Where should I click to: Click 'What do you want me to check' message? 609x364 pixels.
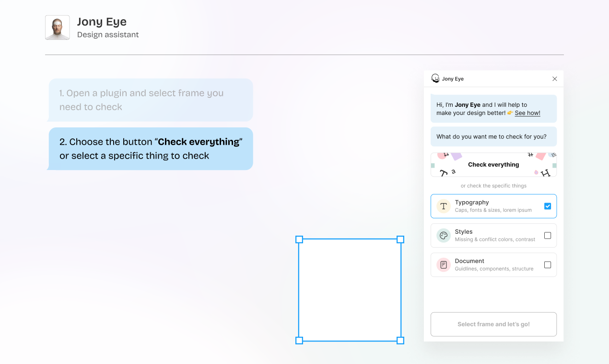point(493,136)
